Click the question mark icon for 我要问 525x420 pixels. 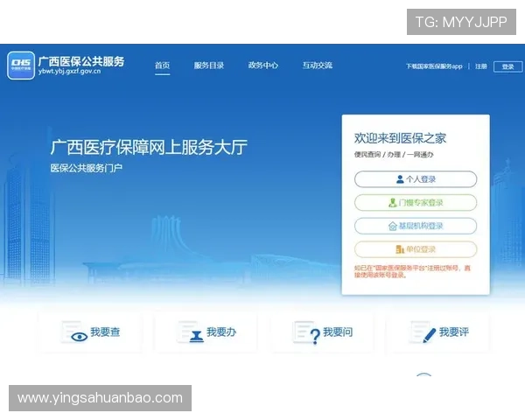click(315, 336)
